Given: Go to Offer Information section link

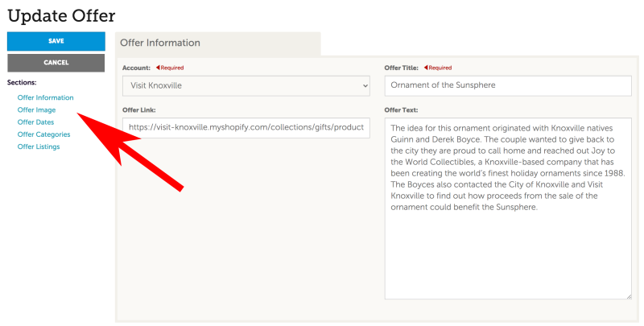Looking at the screenshot, I should pyautogui.click(x=46, y=97).
